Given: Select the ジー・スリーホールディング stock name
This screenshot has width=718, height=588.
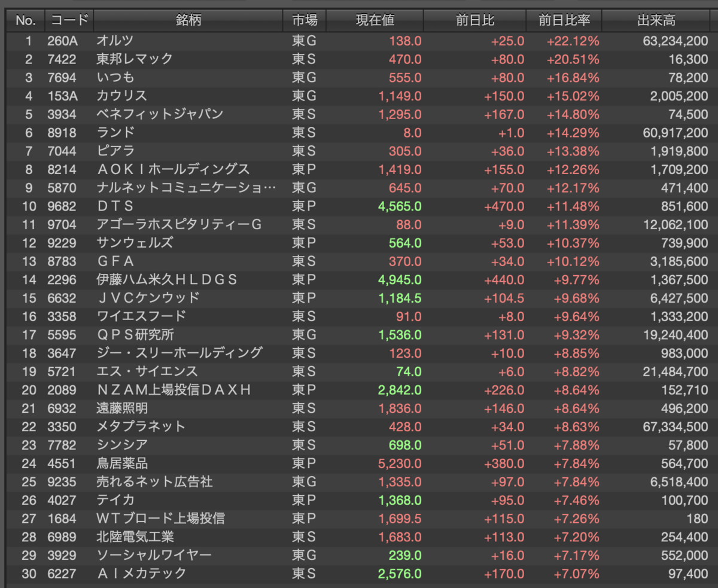Looking at the screenshot, I should click(179, 353).
